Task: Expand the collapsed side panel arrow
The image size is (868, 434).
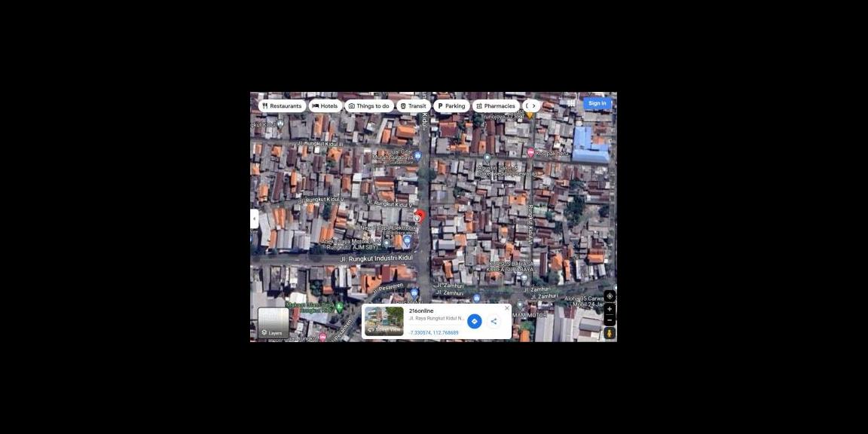Action: pyautogui.click(x=254, y=219)
